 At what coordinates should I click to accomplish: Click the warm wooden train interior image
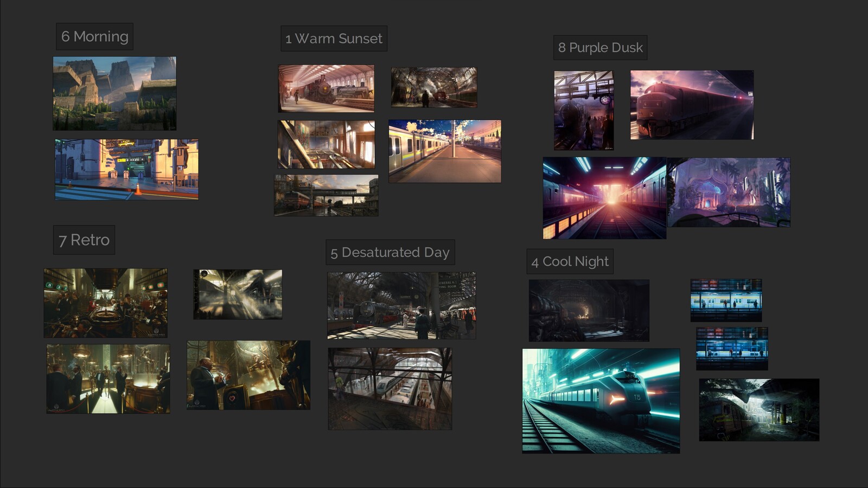coord(326,144)
